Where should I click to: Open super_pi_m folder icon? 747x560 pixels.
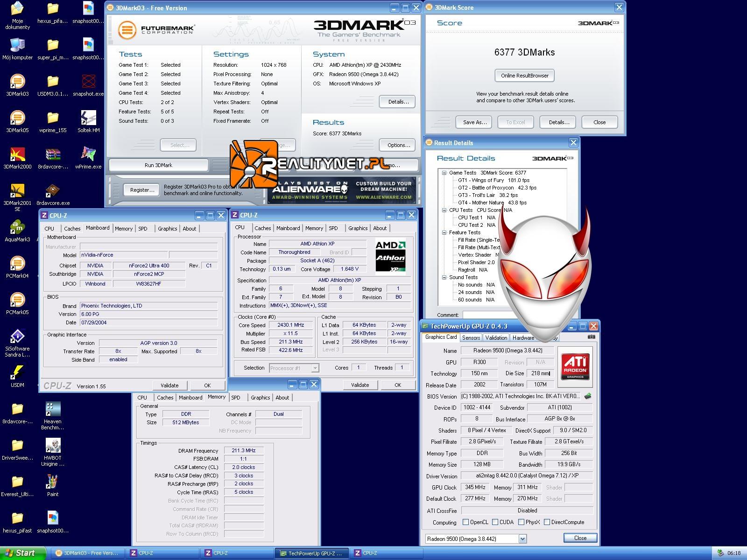point(53,49)
